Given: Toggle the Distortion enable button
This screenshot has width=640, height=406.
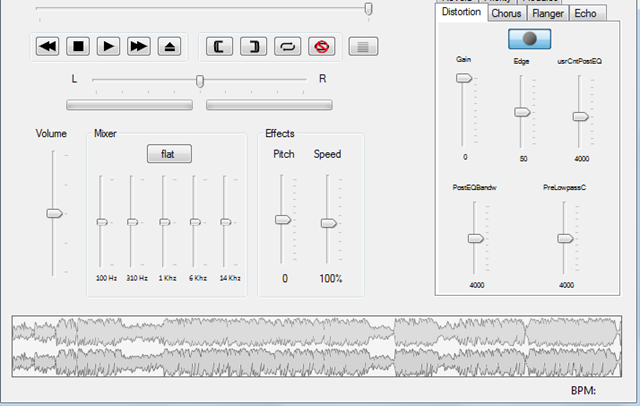Looking at the screenshot, I should [x=529, y=39].
